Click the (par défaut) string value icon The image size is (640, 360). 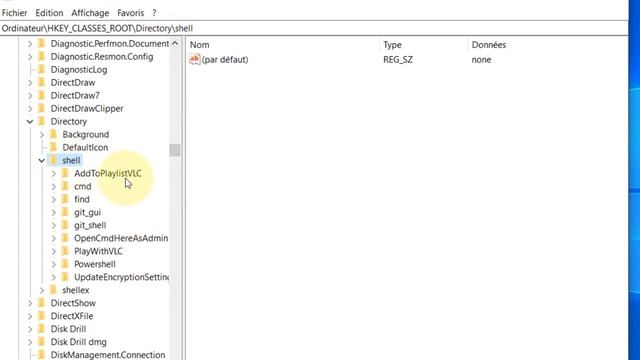point(195,59)
